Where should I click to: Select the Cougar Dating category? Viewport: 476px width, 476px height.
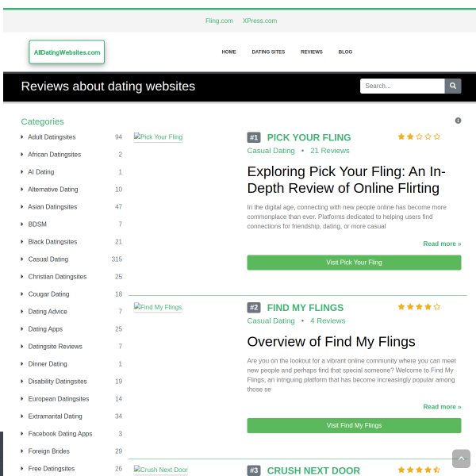(48, 294)
